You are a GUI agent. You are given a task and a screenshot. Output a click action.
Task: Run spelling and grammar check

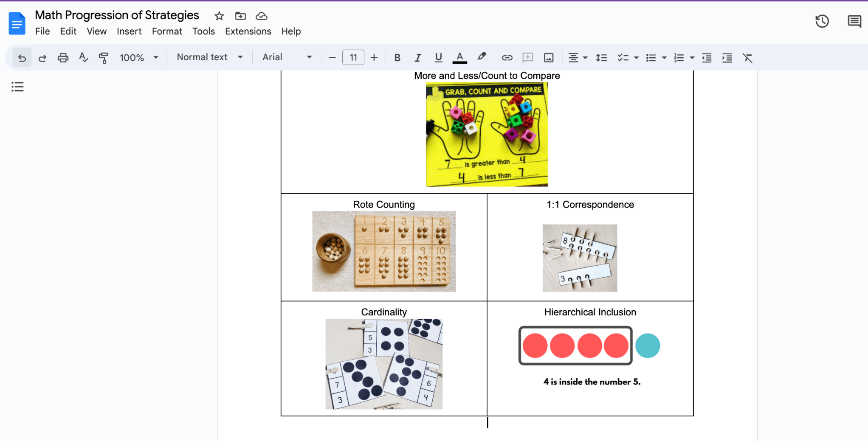pyautogui.click(x=83, y=58)
